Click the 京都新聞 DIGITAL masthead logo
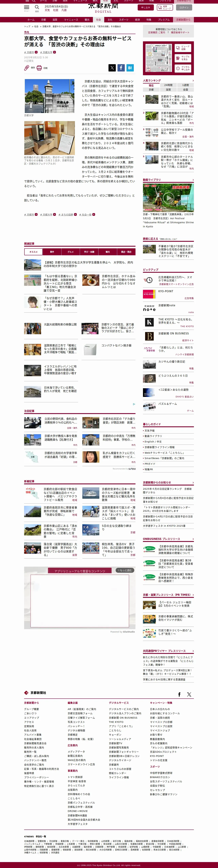This screenshot has width=218, height=868. click(x=103, y=8)
